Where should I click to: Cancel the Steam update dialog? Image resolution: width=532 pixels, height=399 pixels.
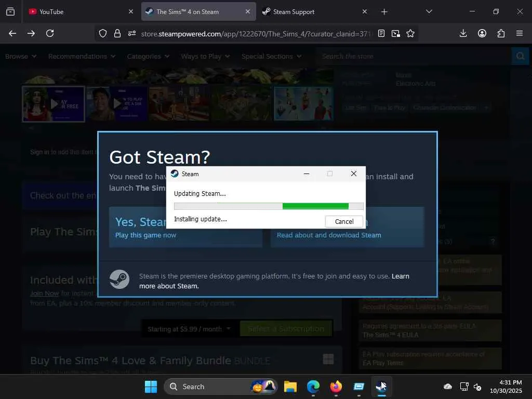click(x=344, y=221)
